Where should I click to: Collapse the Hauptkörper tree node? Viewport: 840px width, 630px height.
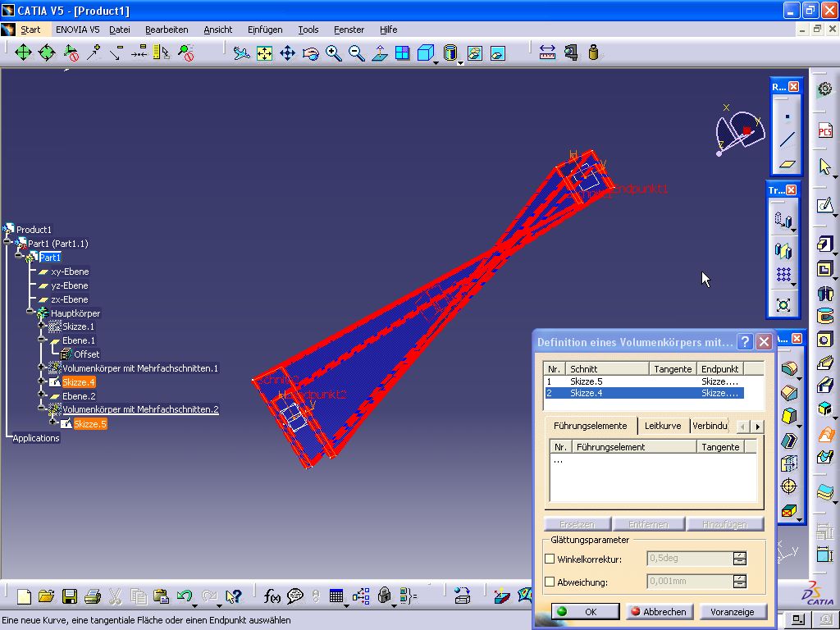point(30,311)
